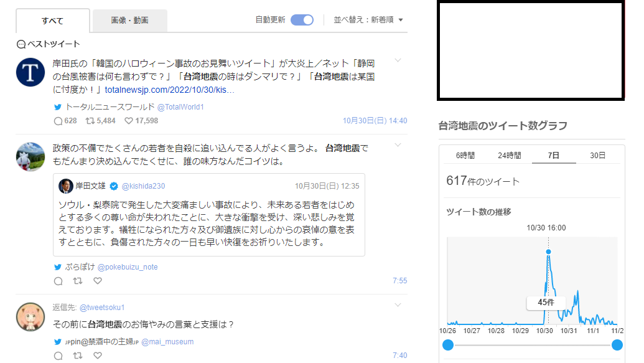
Task: Open the 並べ替え：新着順 sort dropdown
Action: tap(368, 20)
